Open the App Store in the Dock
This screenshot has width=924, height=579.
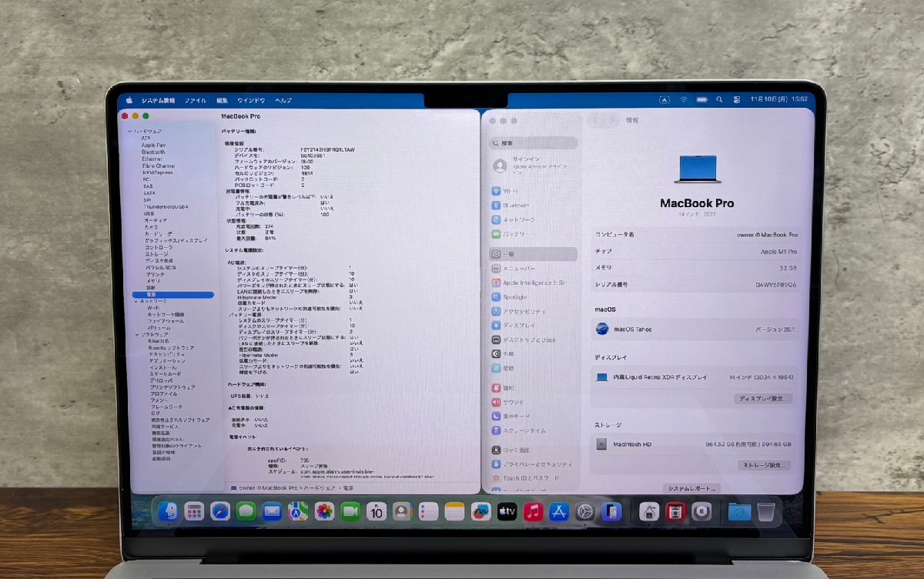pyautogui.click(x=559, y=511)
